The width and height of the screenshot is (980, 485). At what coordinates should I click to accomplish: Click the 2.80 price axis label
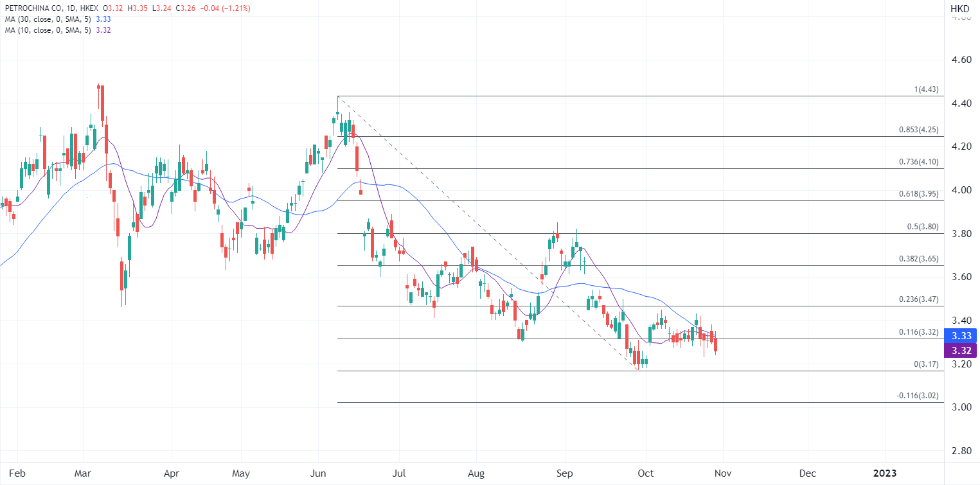[x=959, y=451]
